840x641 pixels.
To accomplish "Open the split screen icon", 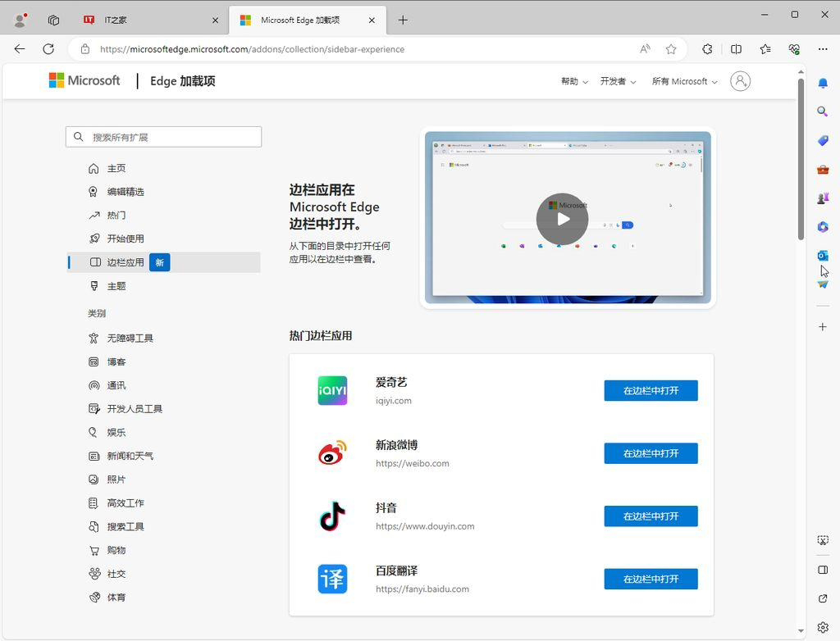I will (736, 49).
